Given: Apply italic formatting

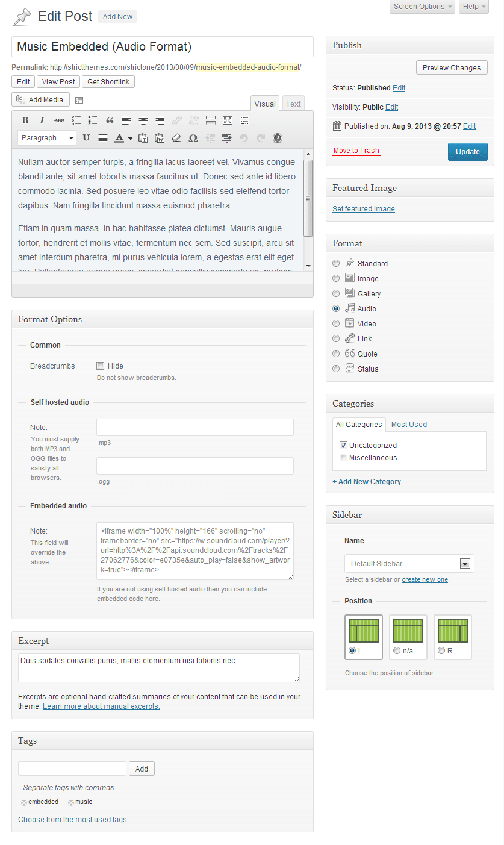Looking at the screenshot, I should (x=42, y=120).
